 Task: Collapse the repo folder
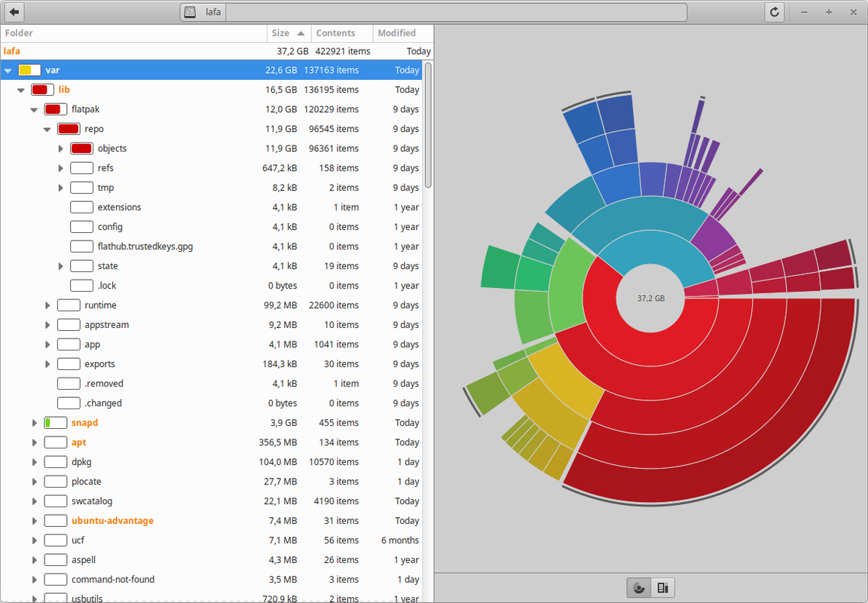47,129
